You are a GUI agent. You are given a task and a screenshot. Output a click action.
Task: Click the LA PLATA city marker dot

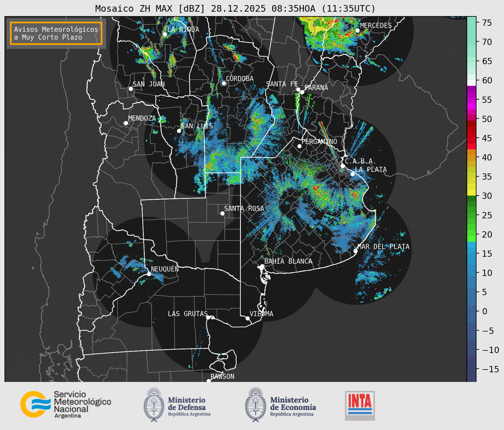[x=353, y=174]
